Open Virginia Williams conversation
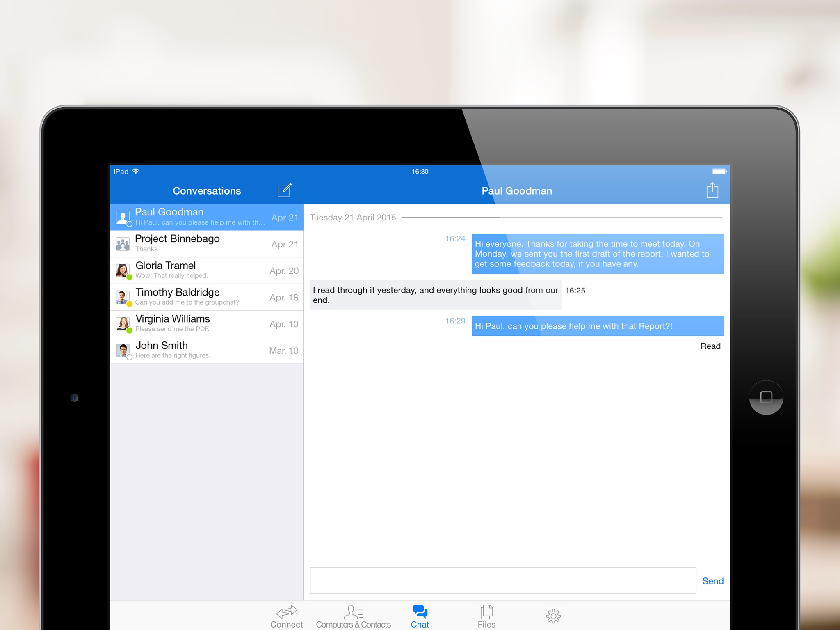This screenshot has height=630, width=840. coord(207,324)
